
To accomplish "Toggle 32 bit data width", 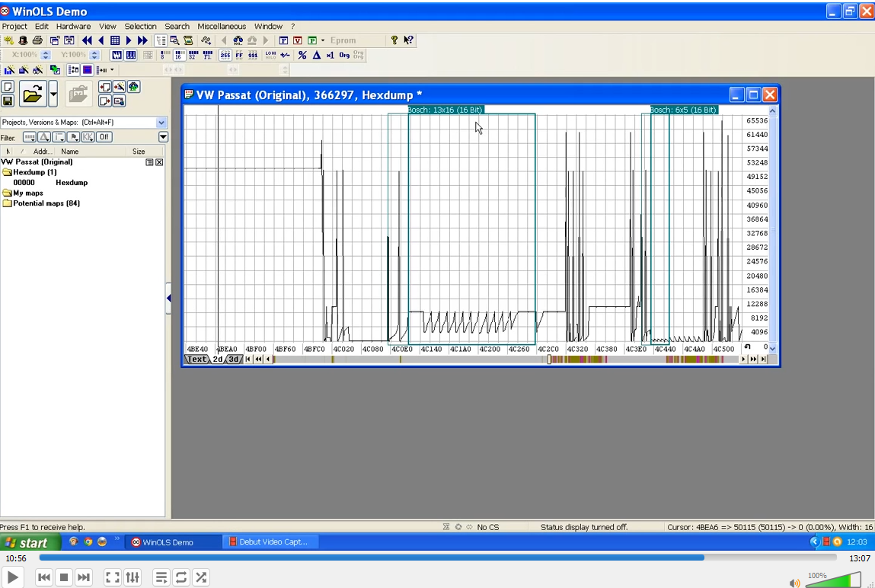I will (193, 55).
